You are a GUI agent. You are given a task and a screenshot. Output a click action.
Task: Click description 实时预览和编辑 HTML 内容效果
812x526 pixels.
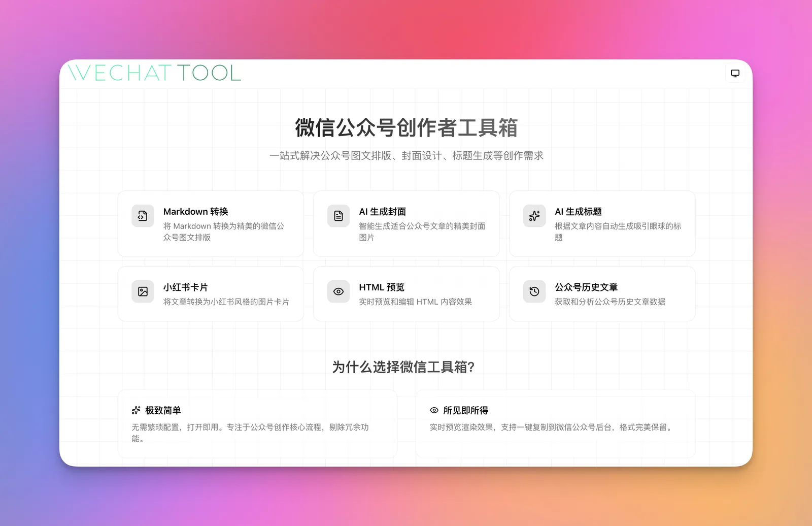[x=416, y=302]
